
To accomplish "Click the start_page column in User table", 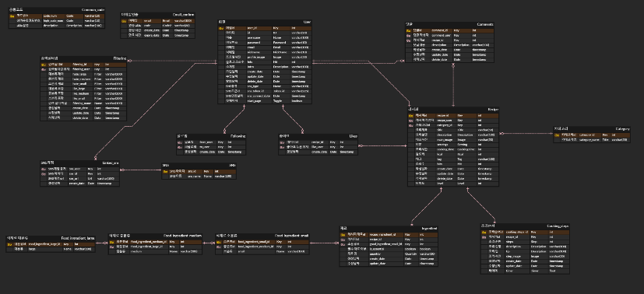I will (x=265, y=101).
